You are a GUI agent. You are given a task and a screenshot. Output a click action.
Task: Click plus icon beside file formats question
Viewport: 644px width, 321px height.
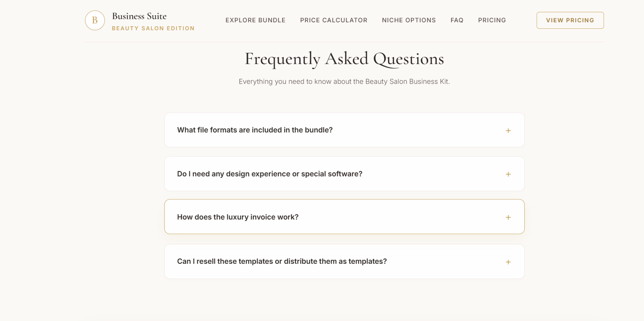(508, 130)
